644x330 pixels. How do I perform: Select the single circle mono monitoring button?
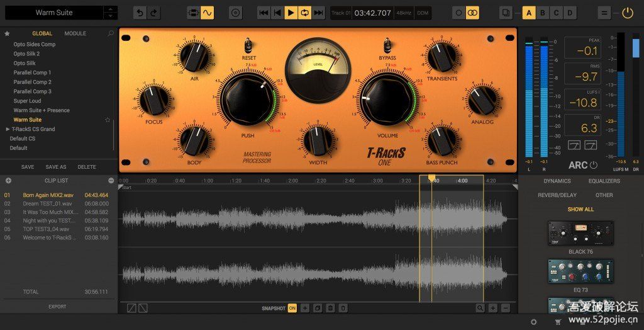click(458, 13)
